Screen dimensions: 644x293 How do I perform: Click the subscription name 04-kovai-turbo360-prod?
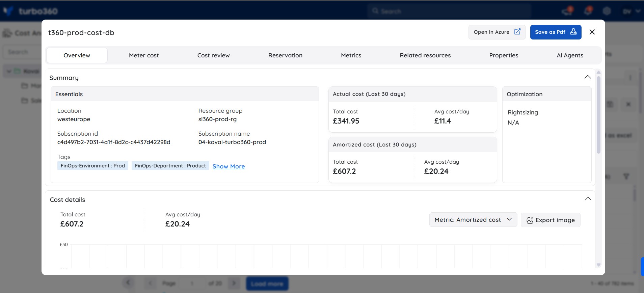click(x=232, y=142)
